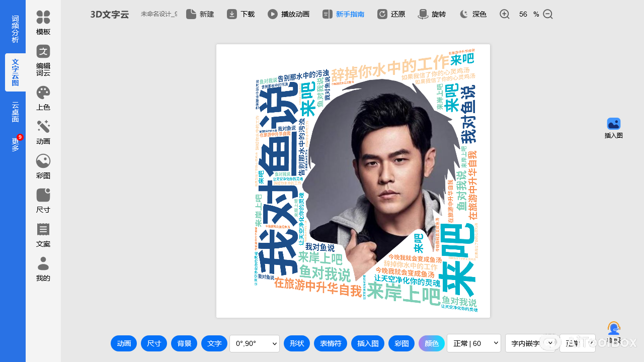The image size is (644, 362).
Task: Zoom out with the minus magnifier
Action: 548,14
